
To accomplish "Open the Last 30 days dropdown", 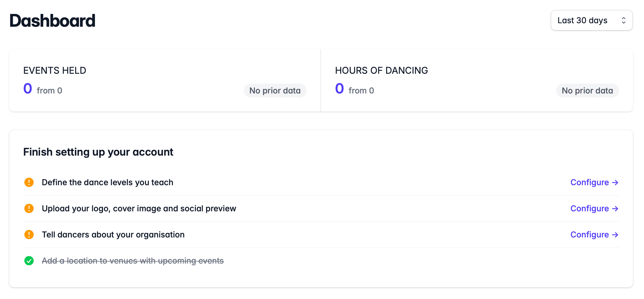I will 591,20.
